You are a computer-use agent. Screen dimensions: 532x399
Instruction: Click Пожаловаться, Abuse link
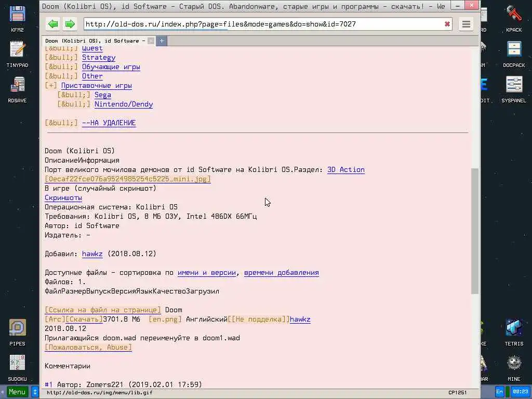pos(88,348)
